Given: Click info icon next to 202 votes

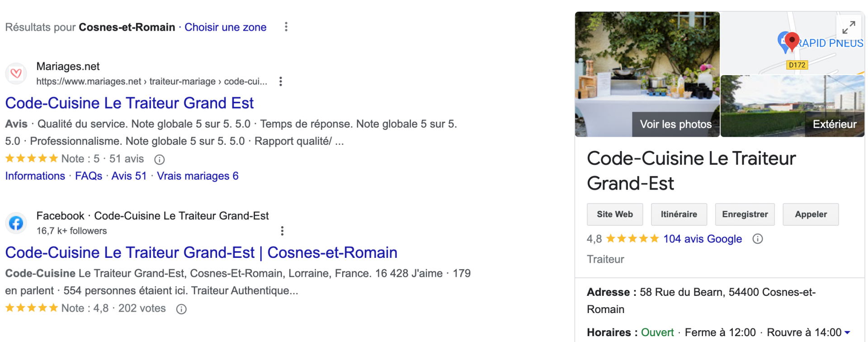Looking at the screenshot, I should (x=181, y=309).
